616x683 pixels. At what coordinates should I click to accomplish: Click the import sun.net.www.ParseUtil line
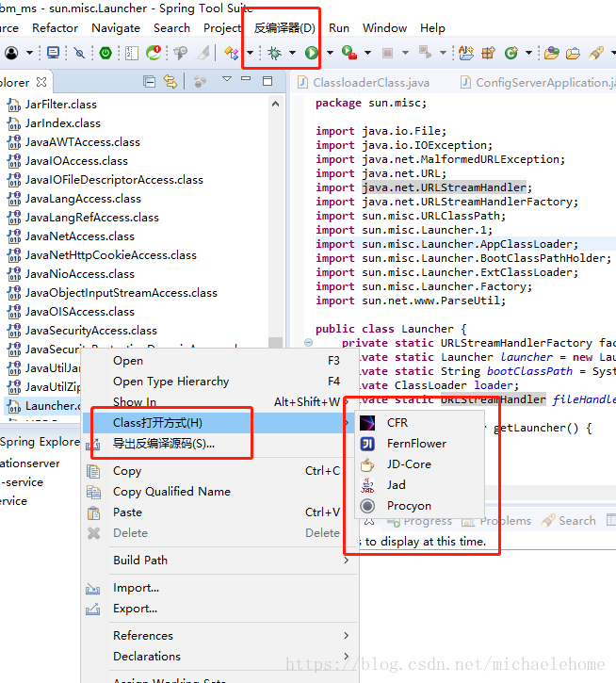point(411,301)
